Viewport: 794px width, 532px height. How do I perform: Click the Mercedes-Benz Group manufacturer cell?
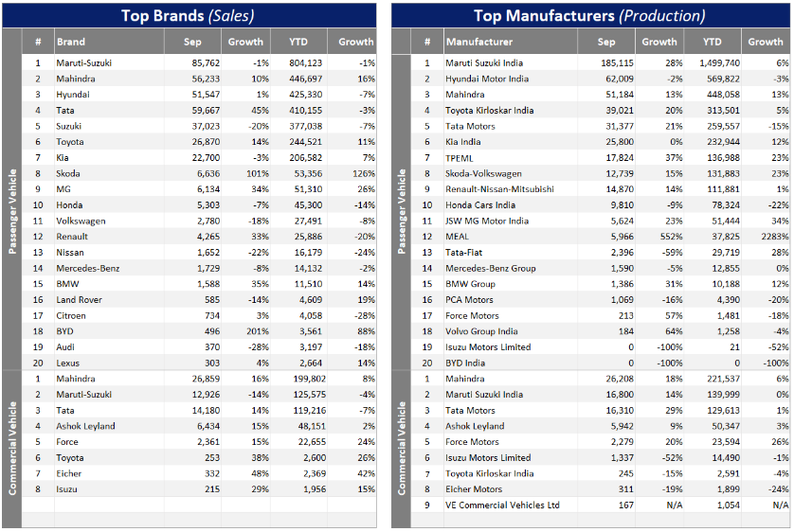pos(490,268)
